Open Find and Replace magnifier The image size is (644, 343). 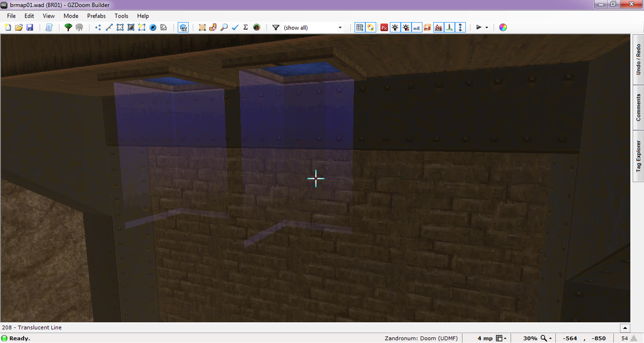pyautogui.click(x=224, y=27)
